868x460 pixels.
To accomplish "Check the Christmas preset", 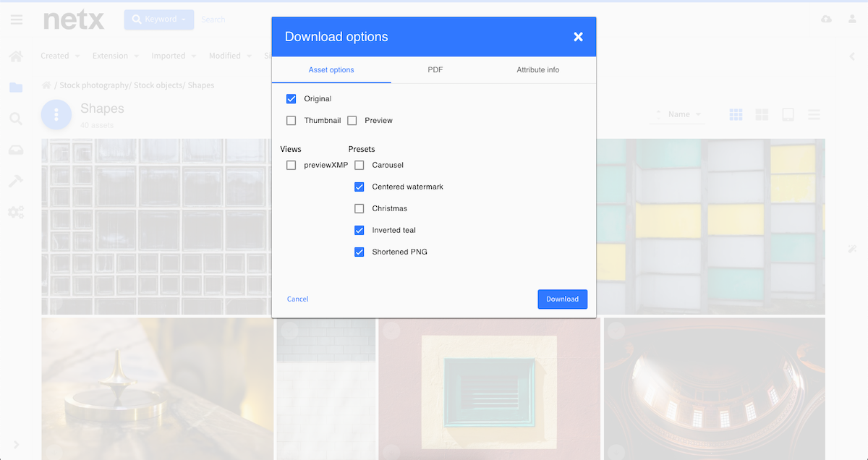I will coord(359,208).
